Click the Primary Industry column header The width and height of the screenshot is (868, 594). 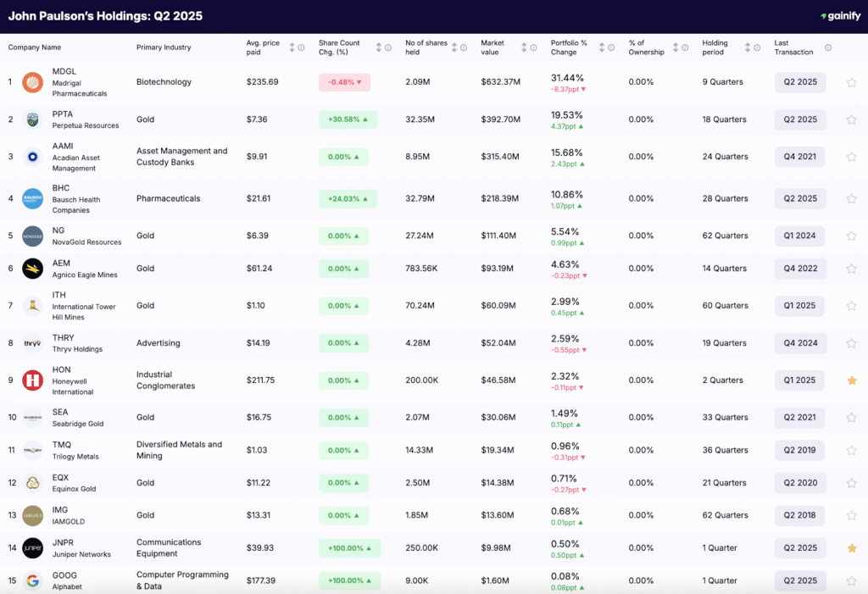(164, 47)
